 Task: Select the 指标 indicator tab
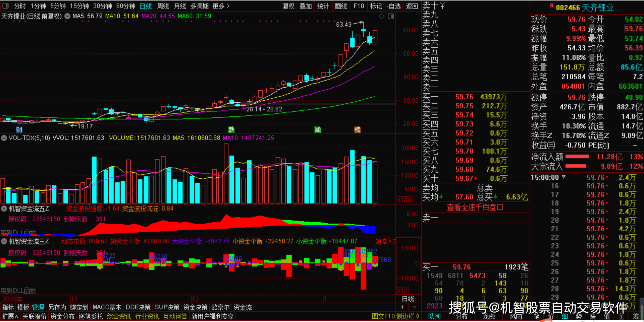pos(8,307)
